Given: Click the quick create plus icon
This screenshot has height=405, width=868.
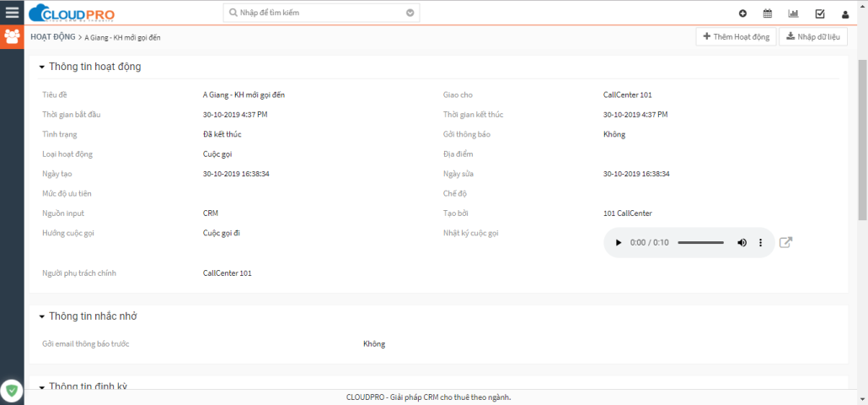Looking at the screenshot, I should (742, 13).
